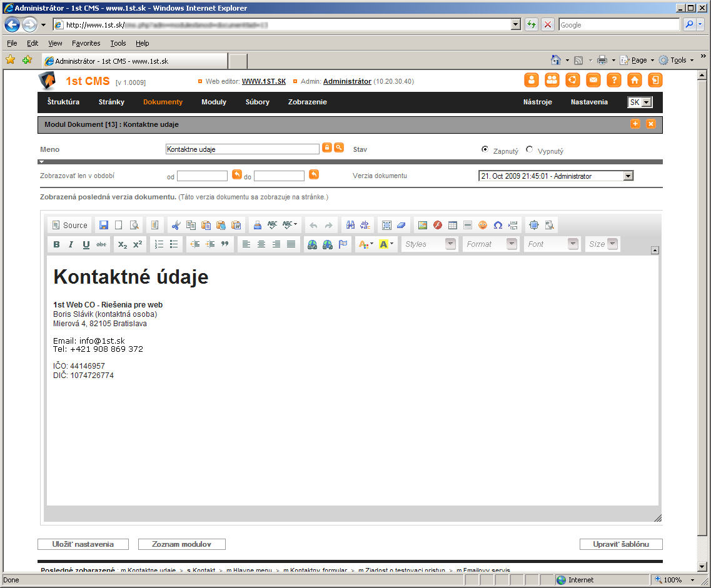The width and height of the screenshot is (711, 588).
Task: Click the Cut scissors icon
Action: tap(176, 225)
